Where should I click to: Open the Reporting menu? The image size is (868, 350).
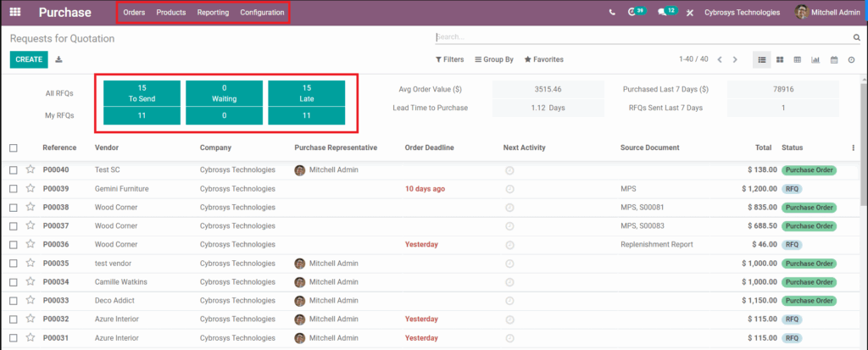tap(213, 12)
